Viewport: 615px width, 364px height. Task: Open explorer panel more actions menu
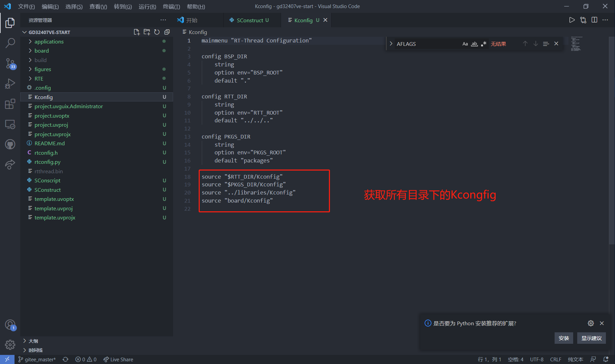click(163, 20)
